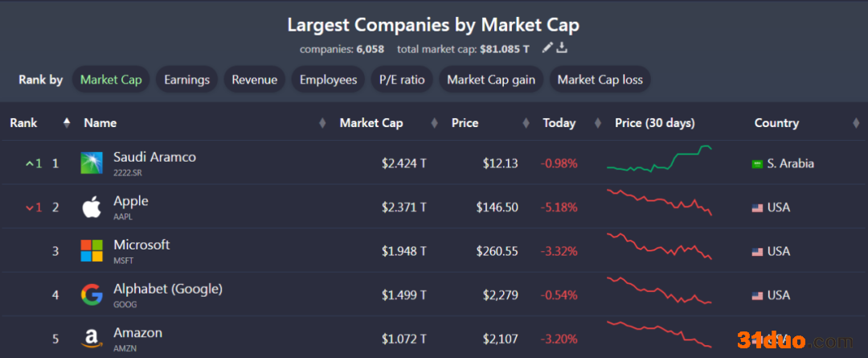This screenshot has height=358, width=868.
Task: Rank companies by P/E ratio
Action: pyautogui.click(x=402, y=80)
